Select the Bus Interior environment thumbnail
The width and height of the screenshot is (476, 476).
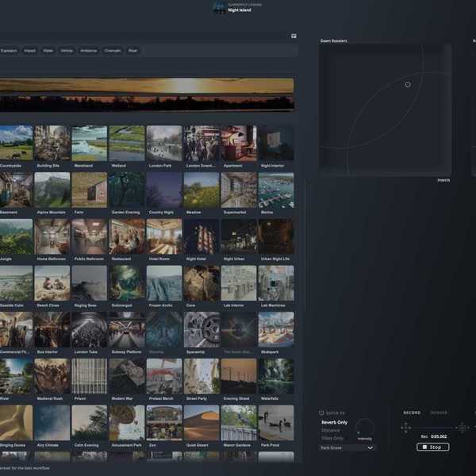[x=52, y=329]
